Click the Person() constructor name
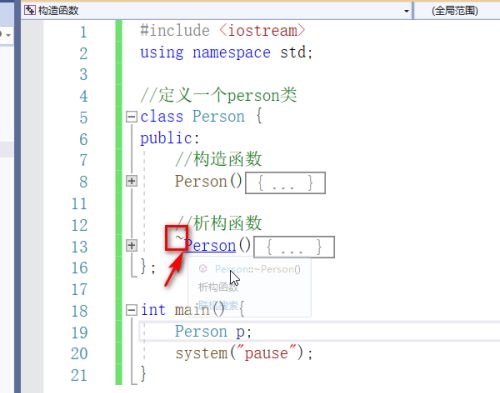This screenshot has width=500, height=393. [201, 181]
